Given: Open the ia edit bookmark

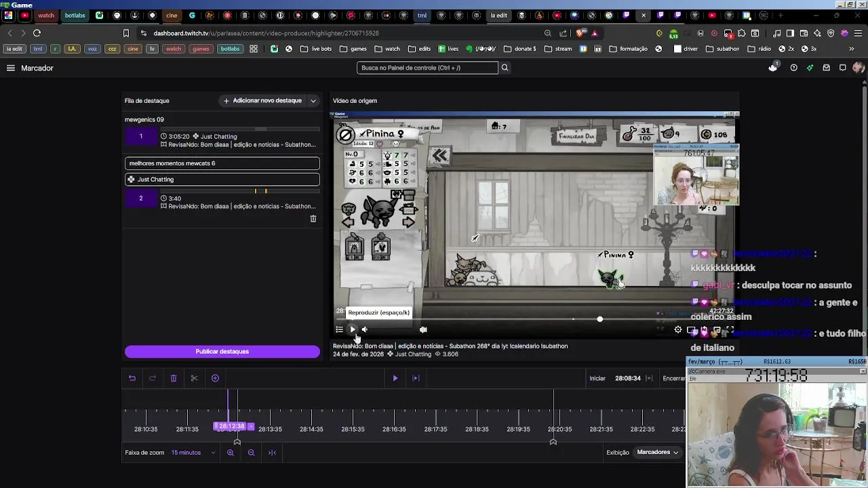Looking at the screenshot, I should click(x=14, y=49).
